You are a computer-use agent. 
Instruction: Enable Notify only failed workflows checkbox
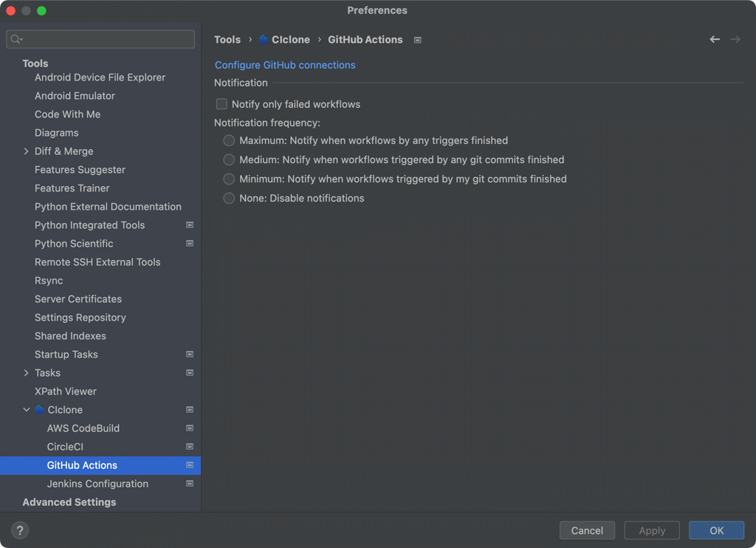pyautogui.click(x=221, y=104)
